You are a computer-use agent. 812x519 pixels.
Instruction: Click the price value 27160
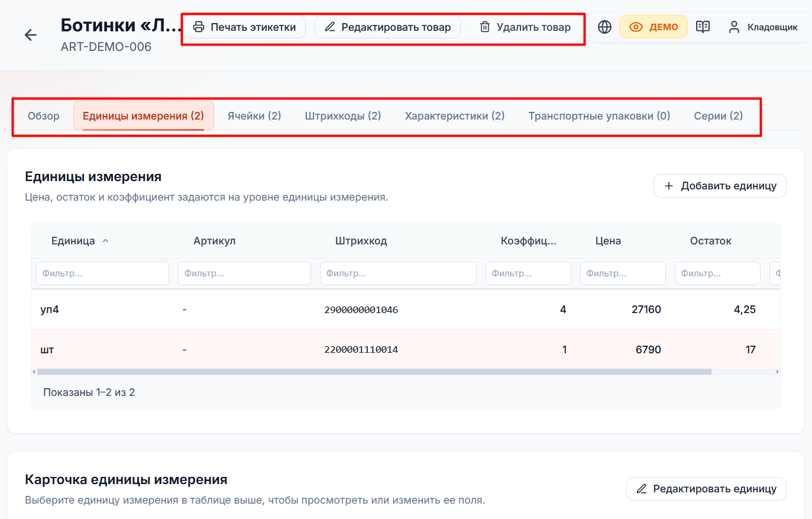tap(646, 310)
